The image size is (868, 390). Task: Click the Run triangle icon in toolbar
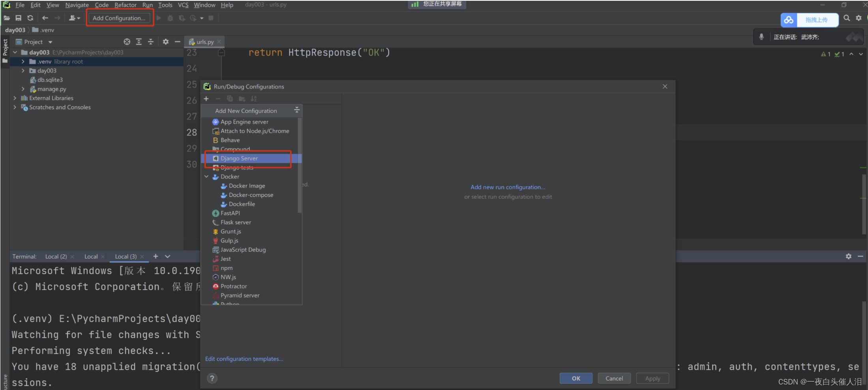click(x=159, y=18)
